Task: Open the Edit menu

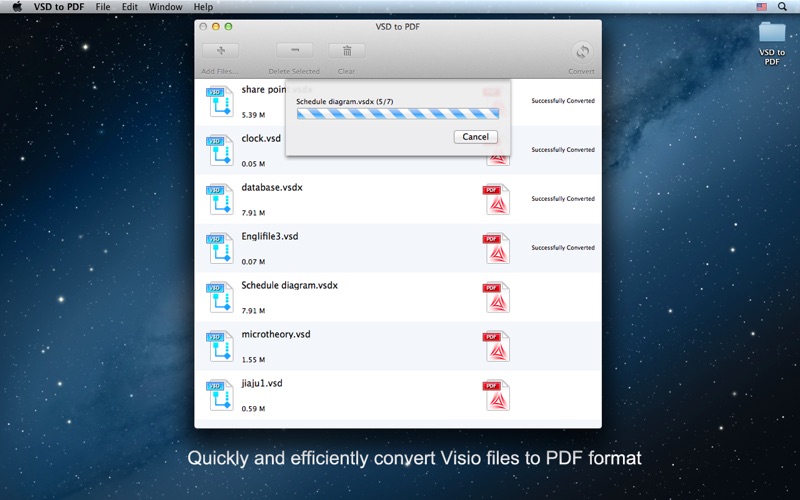Action: click(x=130, y=7)
